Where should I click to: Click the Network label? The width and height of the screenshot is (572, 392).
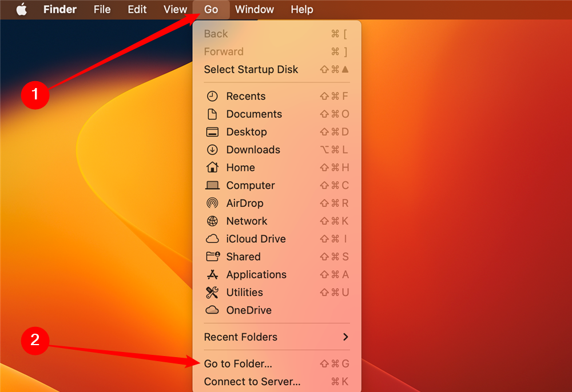click(247, 221)
